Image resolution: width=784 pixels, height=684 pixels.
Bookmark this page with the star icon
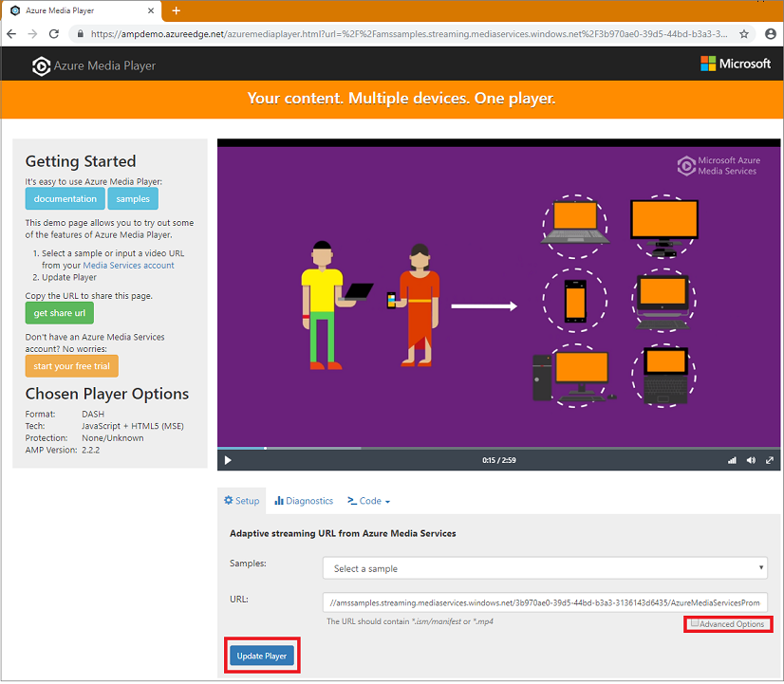[x=744, y=34]
